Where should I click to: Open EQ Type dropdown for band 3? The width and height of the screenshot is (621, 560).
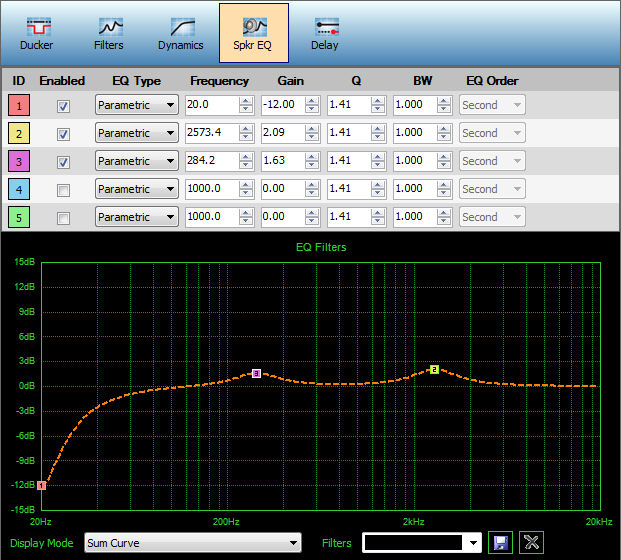[x=137, y=161]
